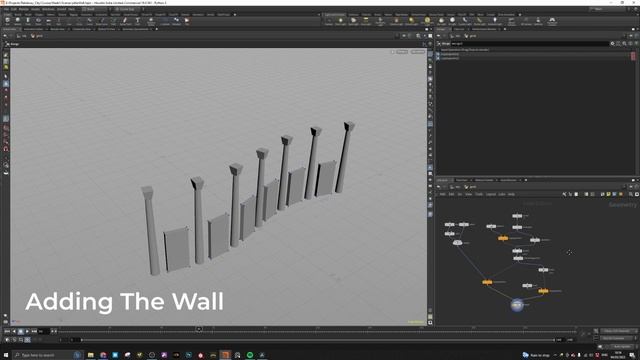Open the Render menu
Screen dimensions: 640x360
point(24,9)
